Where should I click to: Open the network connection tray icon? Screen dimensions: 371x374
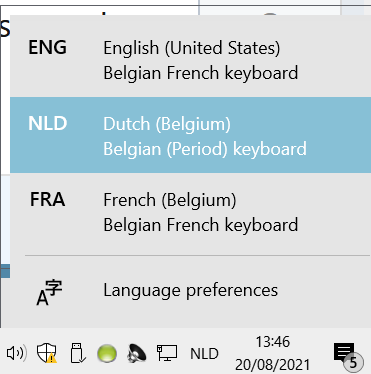point(167,353)
